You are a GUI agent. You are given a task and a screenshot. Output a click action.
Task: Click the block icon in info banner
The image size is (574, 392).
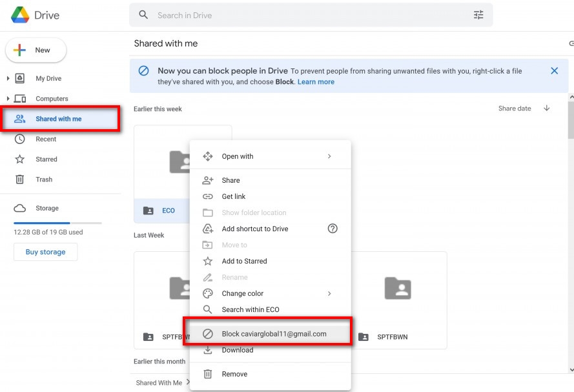(143, 70)
